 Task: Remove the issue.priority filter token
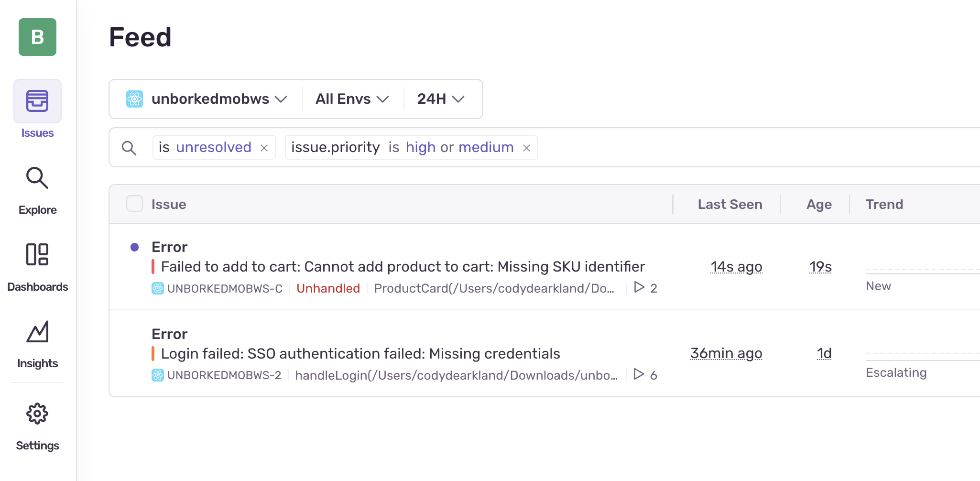click(x=526, y=148)
